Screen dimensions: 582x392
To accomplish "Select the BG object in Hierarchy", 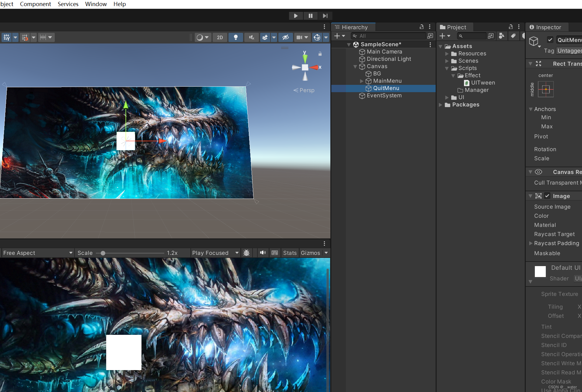I will 377,74.
